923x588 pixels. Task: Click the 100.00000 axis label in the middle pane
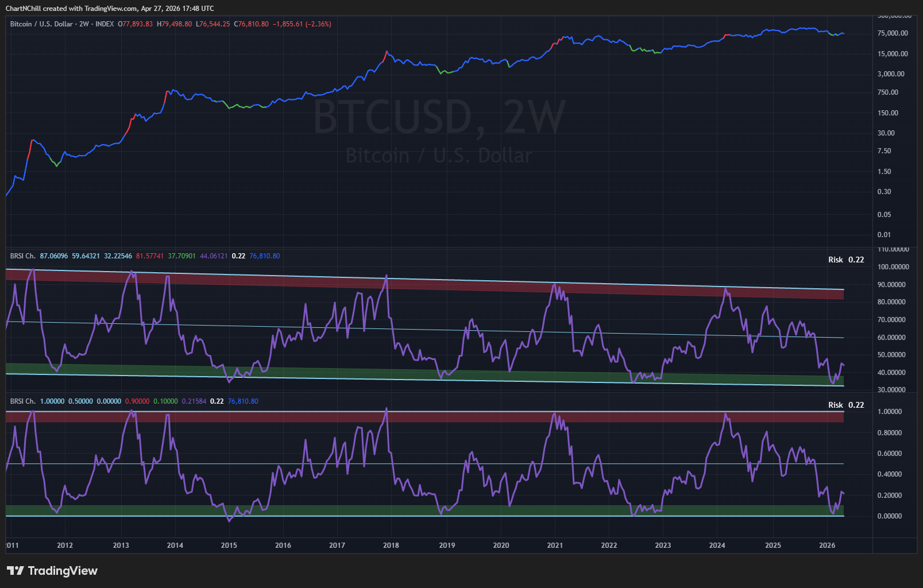click(893, 267)
